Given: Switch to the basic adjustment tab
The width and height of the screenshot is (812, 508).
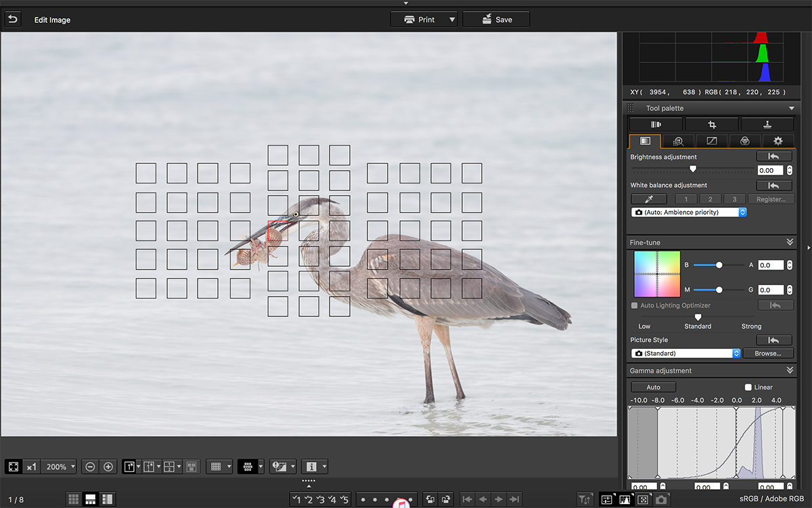Looking at the screenshot, I should pyautogui.click(x=645, y=141).
